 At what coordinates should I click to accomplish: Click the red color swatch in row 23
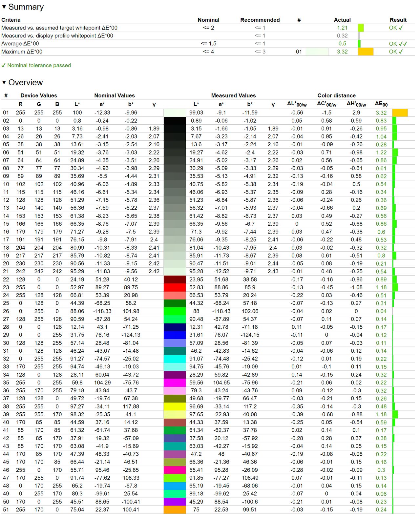(175, 287)
